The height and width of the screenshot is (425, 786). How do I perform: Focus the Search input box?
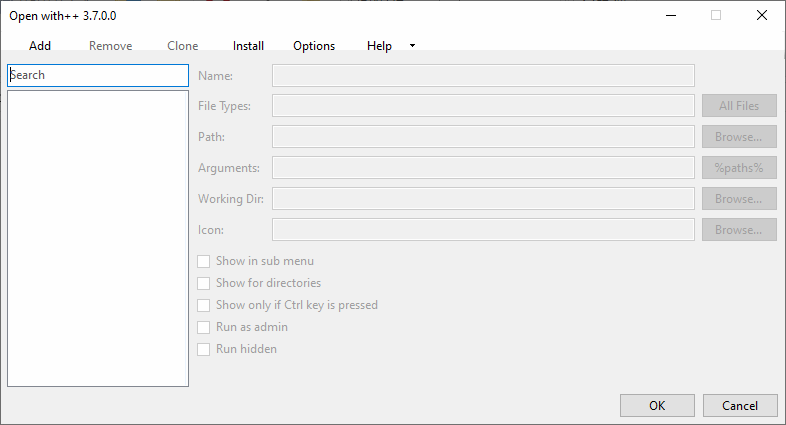point(98,75)
